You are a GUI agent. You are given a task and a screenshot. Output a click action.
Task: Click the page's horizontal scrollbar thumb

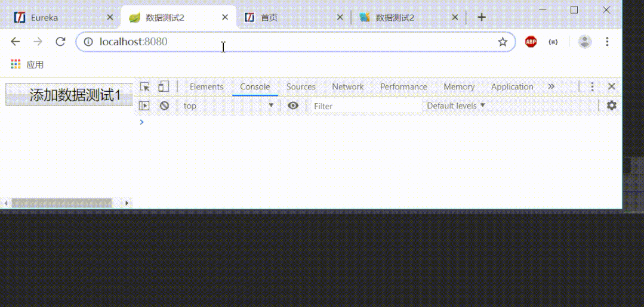(x=61, y=203)
